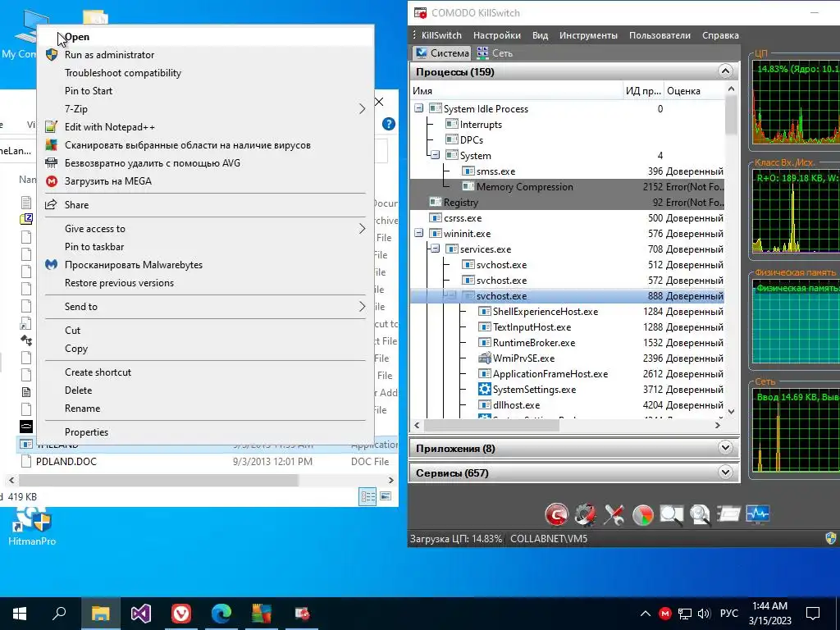This screenshot has width=840, height=630.
Task: Click the AVG shredder icon in context menu
Action: (x=52, y=163)
